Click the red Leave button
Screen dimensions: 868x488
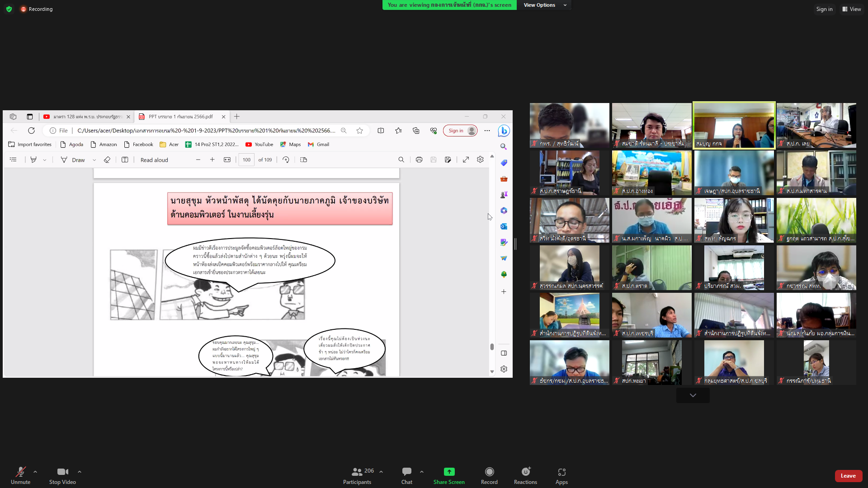point(848,476)
